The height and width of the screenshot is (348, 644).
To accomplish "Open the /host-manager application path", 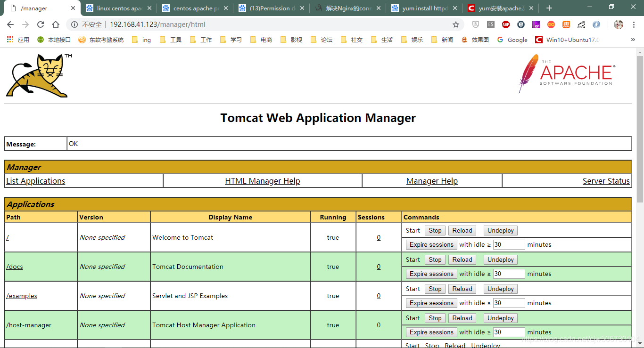I will (29, 325).
